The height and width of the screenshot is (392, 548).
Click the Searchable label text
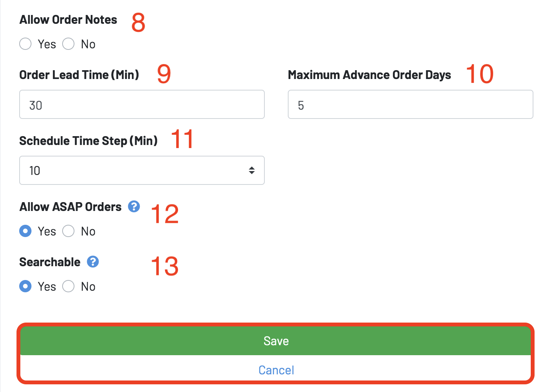click(x=50, y=262)
